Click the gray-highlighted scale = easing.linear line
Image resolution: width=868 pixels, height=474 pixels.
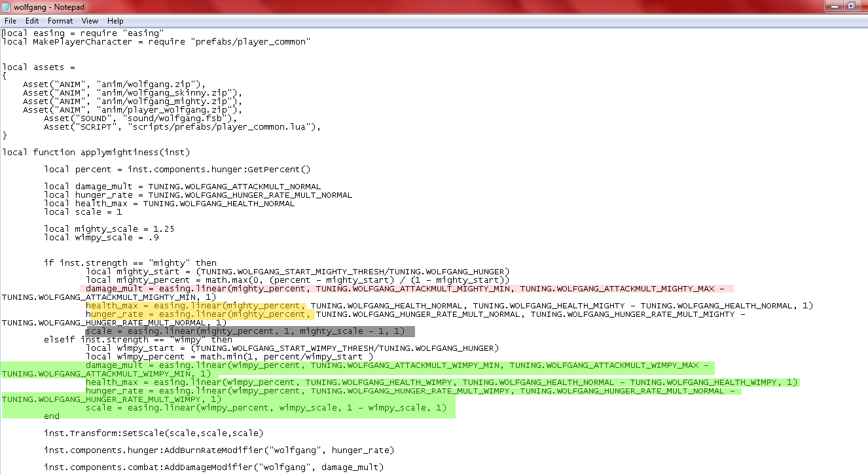click(x=249, y=331)
